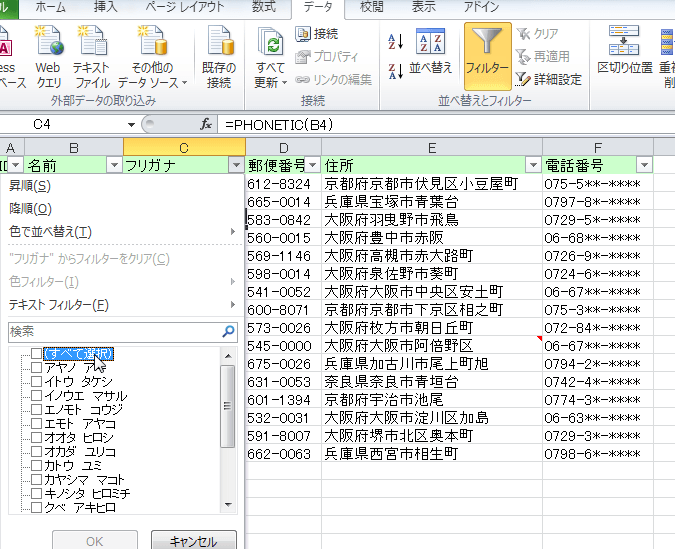This screenshot has width=675, height=549.
Task: Open the Refresh All dropdown arrow
Action: (284, 82)
